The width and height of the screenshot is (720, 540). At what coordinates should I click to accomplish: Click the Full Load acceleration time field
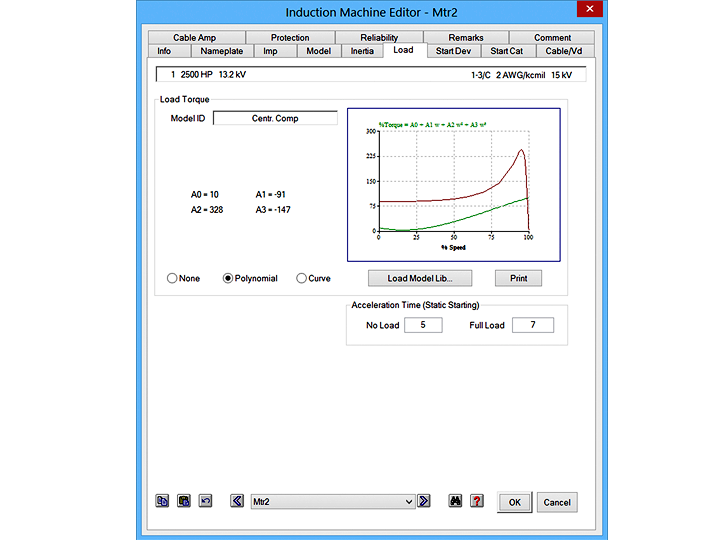pos(532,325)
